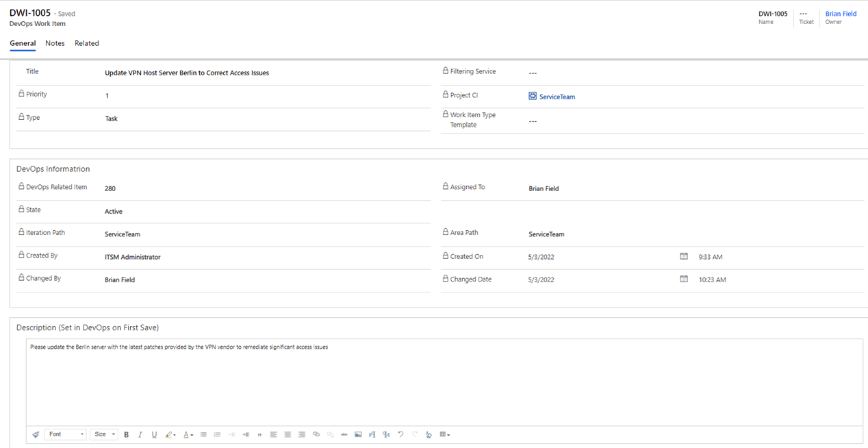Click the Type value Task
868x448 pixels.
pos(111,119)
